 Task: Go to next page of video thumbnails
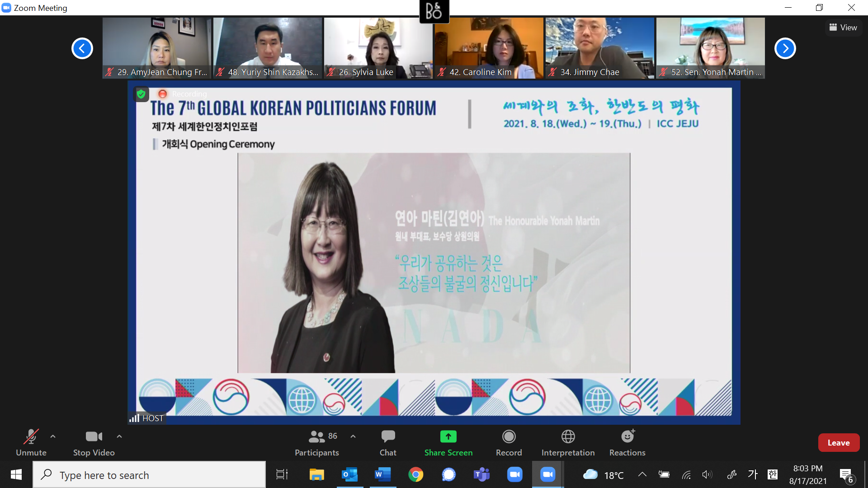(785, 48)
